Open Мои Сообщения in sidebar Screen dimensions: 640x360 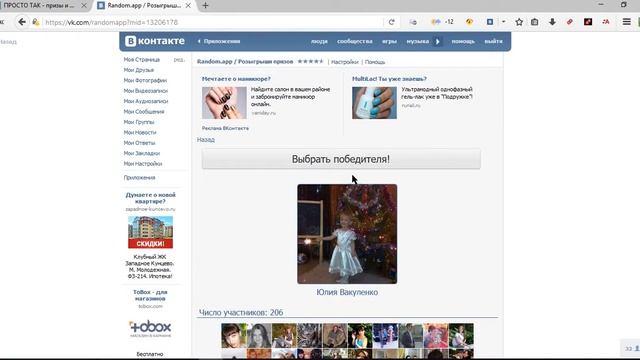coord(144,111)
